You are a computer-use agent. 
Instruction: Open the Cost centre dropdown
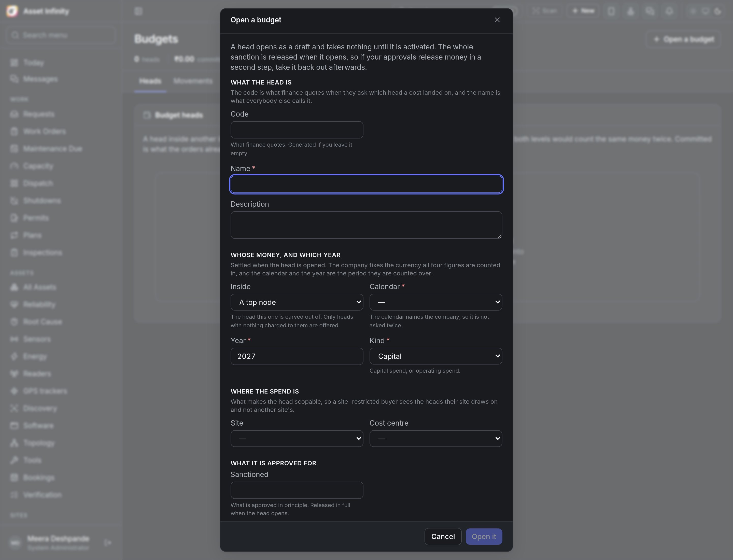pyautogui.click(x=436, y=439)
